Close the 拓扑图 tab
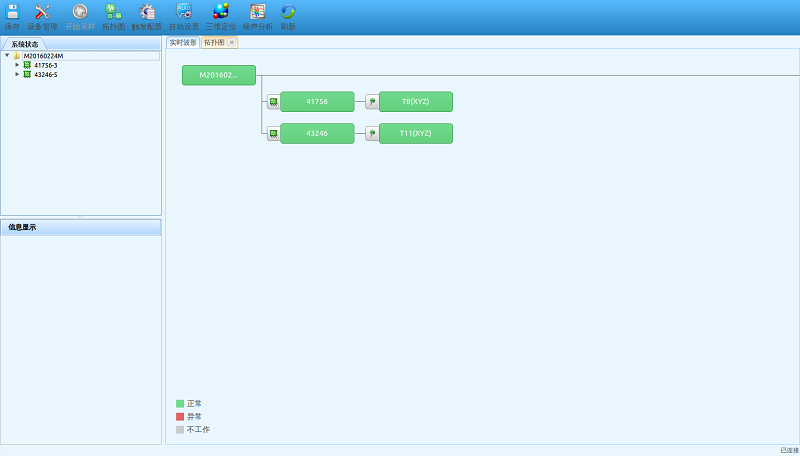The width and height of the screenshot is (800, 456). 232,43
